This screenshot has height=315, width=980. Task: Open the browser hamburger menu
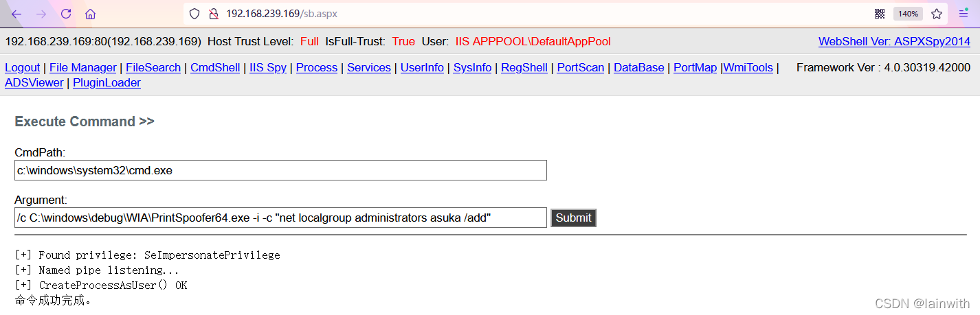964,14
